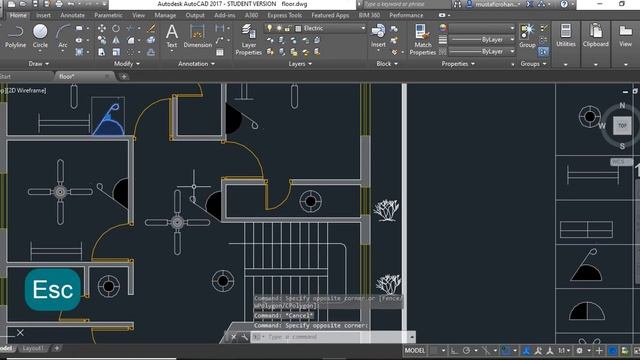Open the Parametric ribbon tab

pos(108,15)
